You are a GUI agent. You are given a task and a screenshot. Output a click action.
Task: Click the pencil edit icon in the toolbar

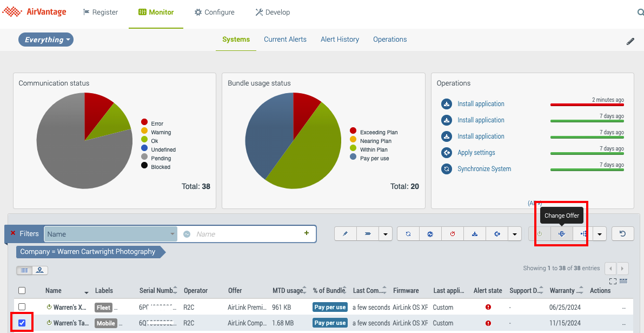[346, 234]
